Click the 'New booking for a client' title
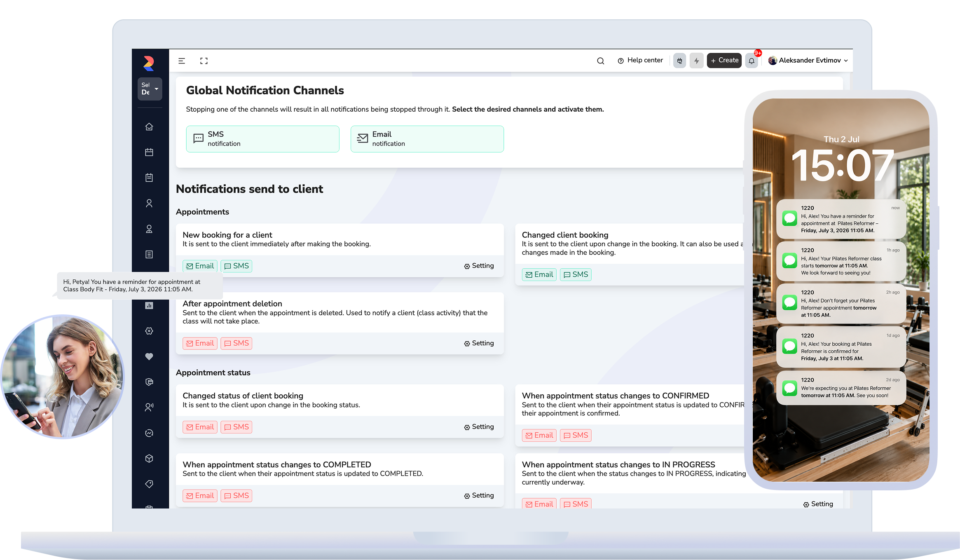 pos(227,235)
